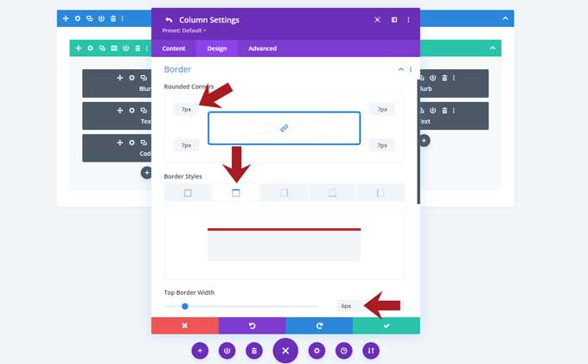Click the purple undo button in modal footer
This screenshot has width=588, height=364.
pos(252,326)
